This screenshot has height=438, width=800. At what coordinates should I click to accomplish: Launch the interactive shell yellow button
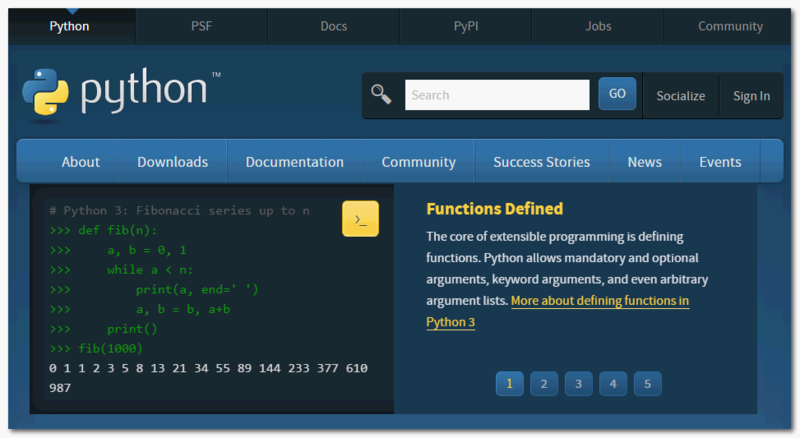click(360, 218)
